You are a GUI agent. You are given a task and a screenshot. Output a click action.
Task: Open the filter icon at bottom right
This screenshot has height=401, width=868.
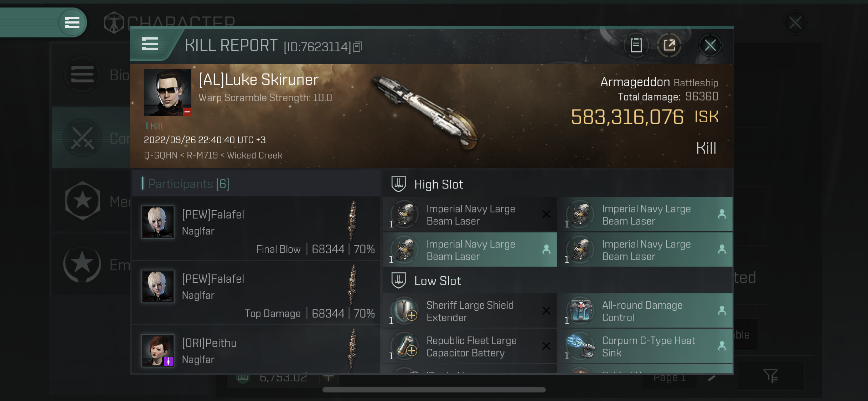coord(770,376)
